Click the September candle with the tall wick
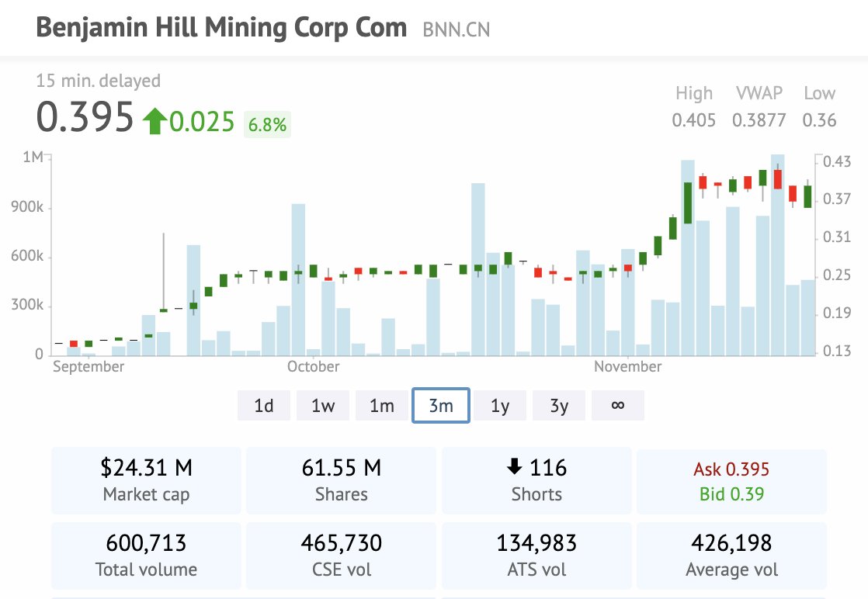Screen dimensions: 868x599 click(x=163, y=273)
